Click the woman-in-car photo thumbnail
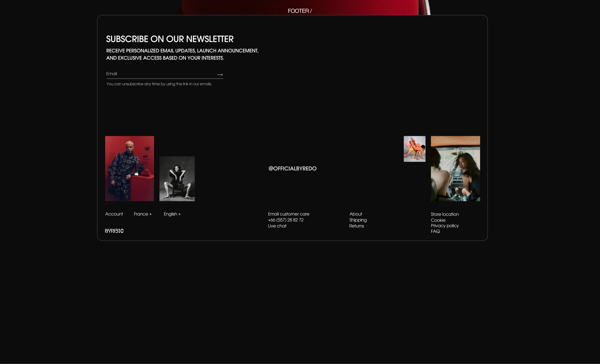Viewport: 600px width, 364px height. click(455, 168)
